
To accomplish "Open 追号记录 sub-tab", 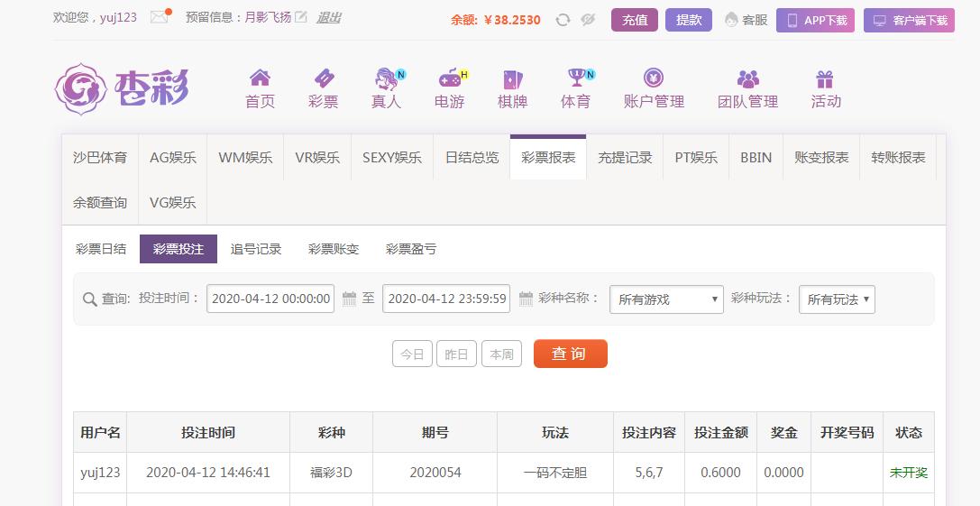I will (x=256, y=249).
